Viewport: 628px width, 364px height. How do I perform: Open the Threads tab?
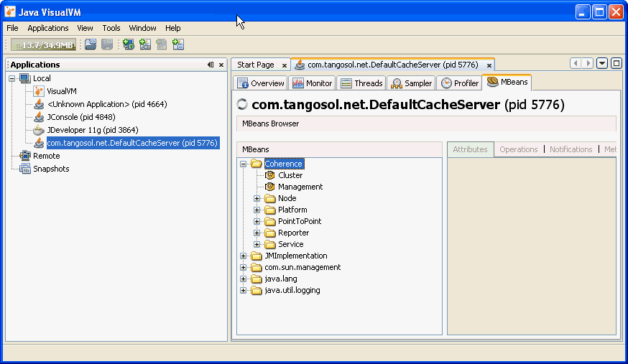(361, 83)
